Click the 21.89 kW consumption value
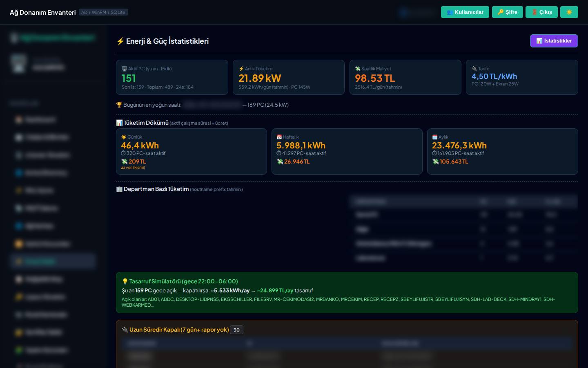 tap(260, 78)
